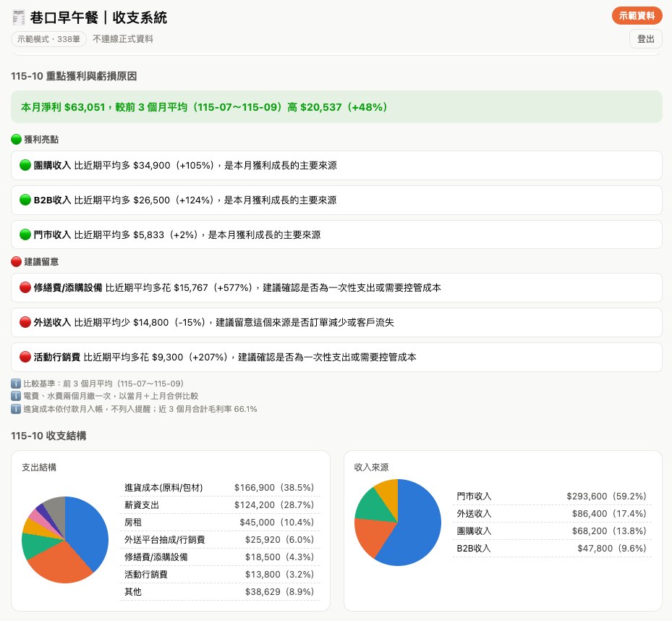Viewport: 672px width, 621px height.
Task: Click the $45,000 (10.4%) value
Action: click(277, 523)
